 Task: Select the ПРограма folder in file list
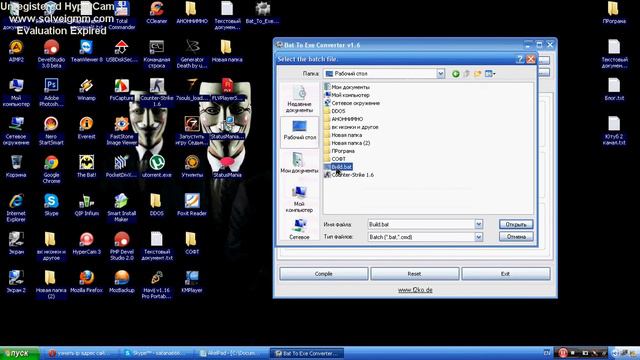pos(339,151)
